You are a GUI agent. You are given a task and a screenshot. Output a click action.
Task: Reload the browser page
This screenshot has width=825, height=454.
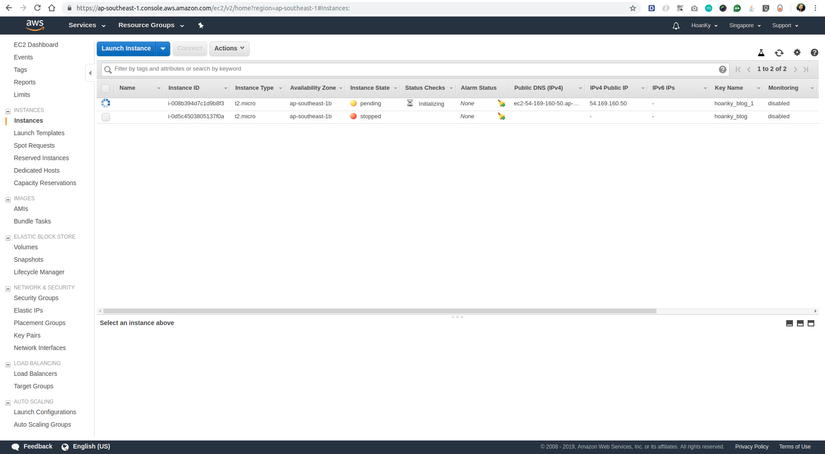point(37,8)
